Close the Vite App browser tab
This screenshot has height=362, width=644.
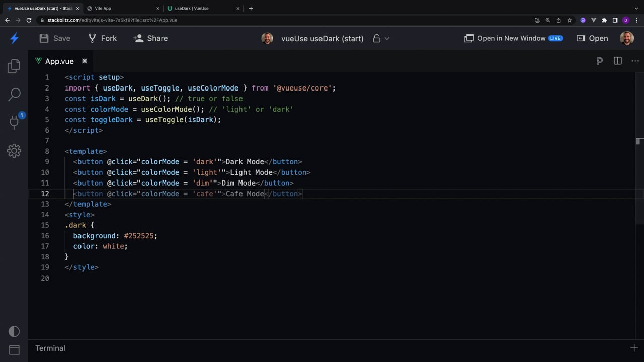click(x=157, y=8)
